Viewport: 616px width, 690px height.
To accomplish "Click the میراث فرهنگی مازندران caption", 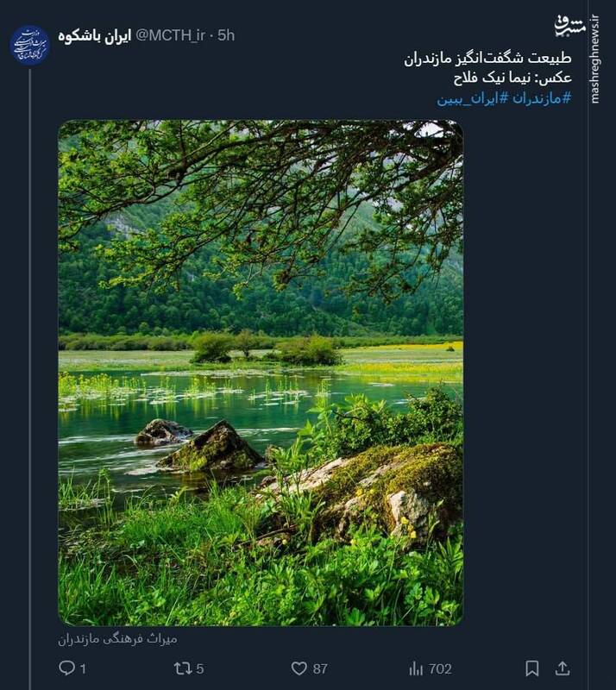I will 117,639.
